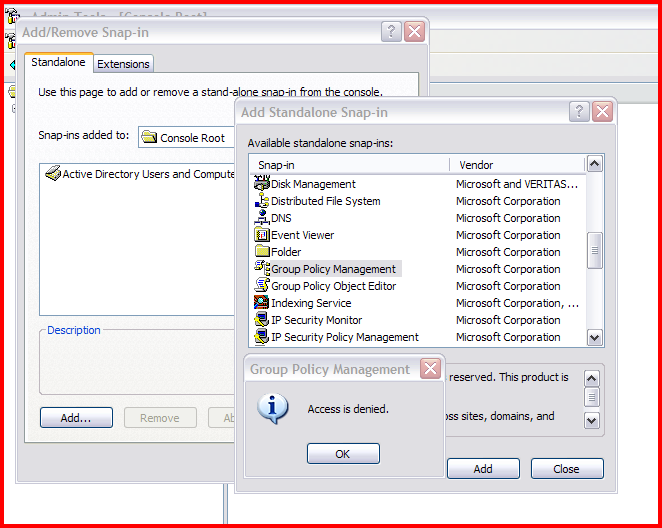
Task: Click the Console Root folder icon
Action: tap(149, 137)
